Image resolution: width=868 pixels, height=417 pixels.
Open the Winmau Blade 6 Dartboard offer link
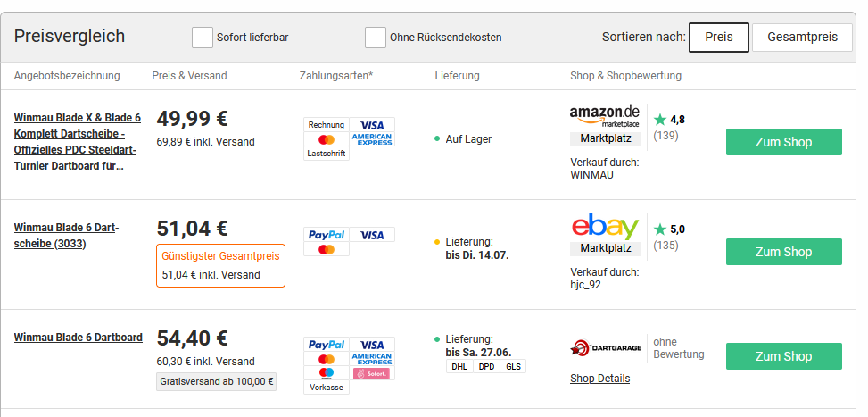click(x=78, y=338)
